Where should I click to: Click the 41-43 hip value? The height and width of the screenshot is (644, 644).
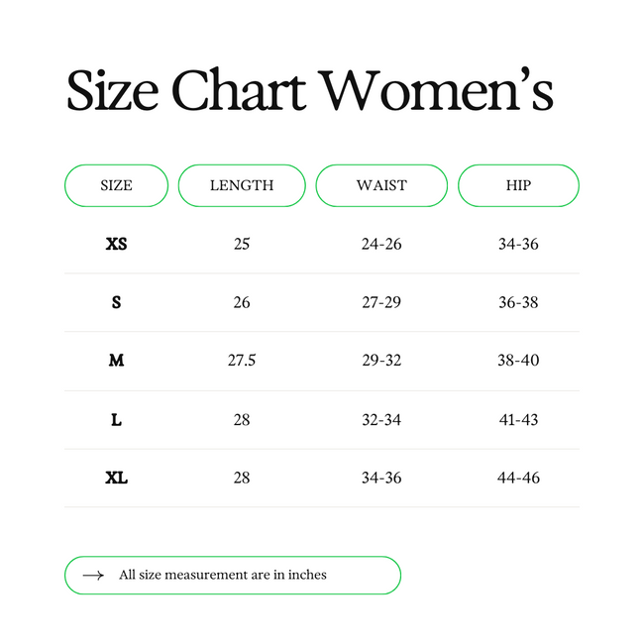[x=518, y=419]
